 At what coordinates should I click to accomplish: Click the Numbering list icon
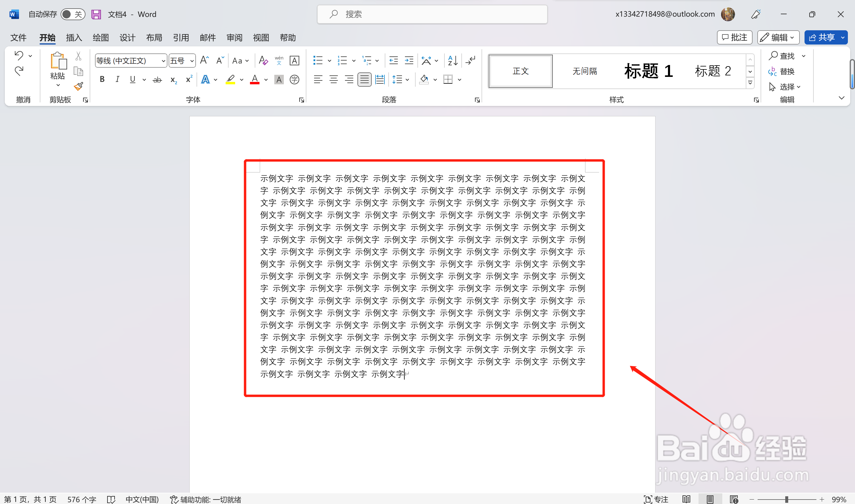coord(342,61)
